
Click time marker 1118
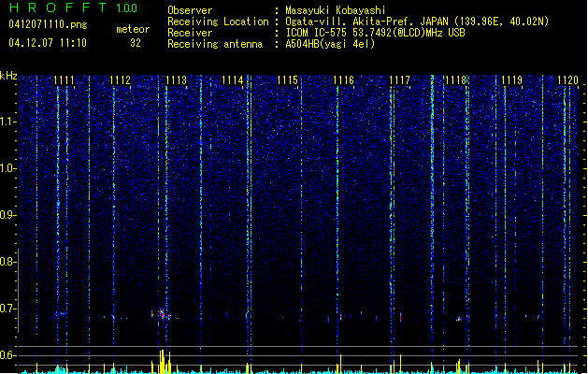click(x=455, y=80)
